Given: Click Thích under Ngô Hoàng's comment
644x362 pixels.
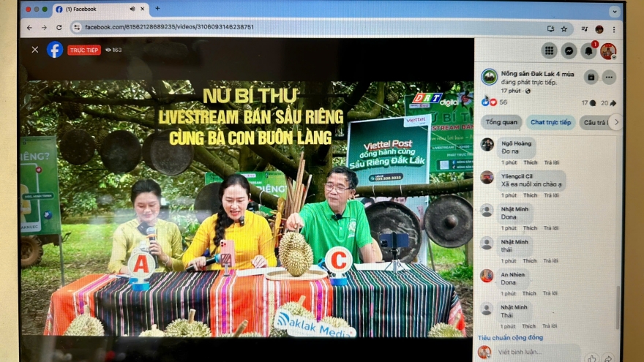Looking at the screenshot, I should (530, 162).
